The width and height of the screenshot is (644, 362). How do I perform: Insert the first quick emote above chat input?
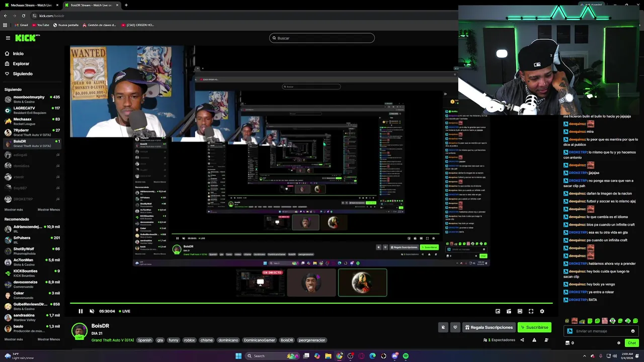click(x=568, y=321)
